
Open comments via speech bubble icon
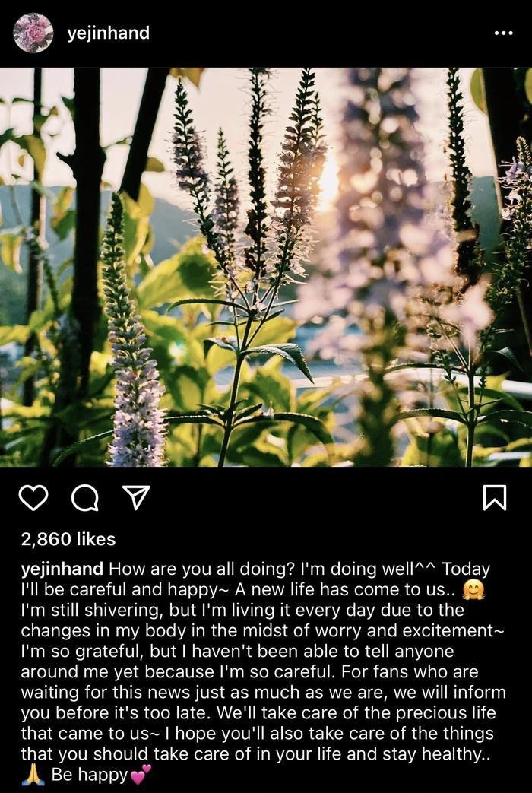click(x=84, y=497)
